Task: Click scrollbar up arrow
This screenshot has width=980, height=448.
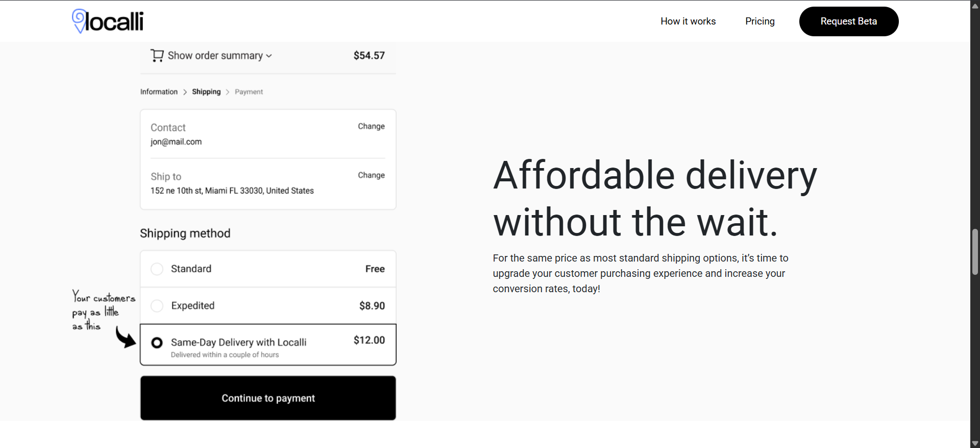Action: coord(975,6)
